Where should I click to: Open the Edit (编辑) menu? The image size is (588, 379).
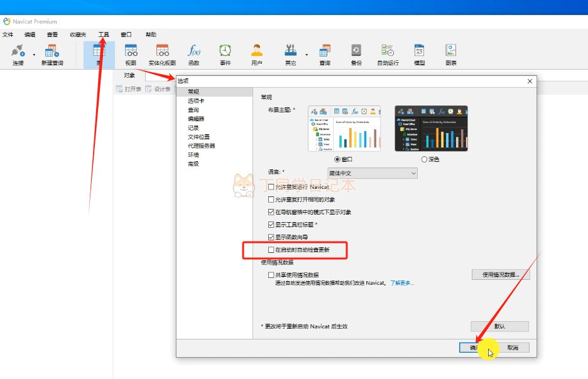pos(30,35)
